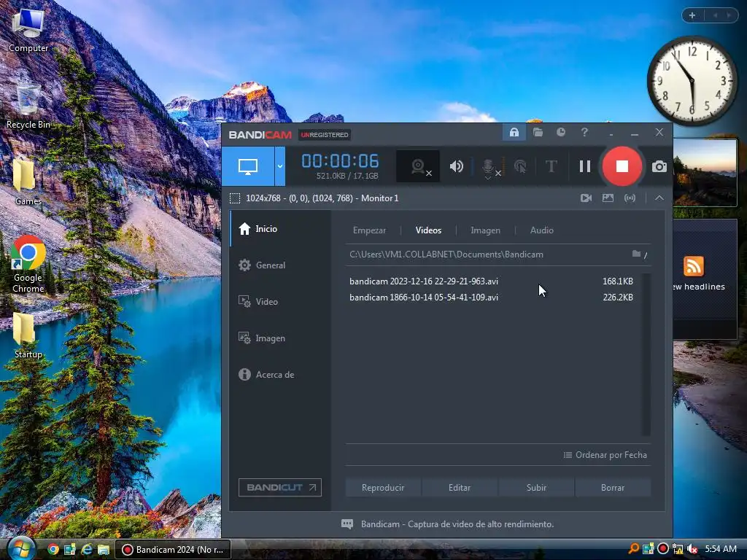Switch to the Audio tab
The width and height of the screenshot is (747, 560).
[x=542, y=230]
